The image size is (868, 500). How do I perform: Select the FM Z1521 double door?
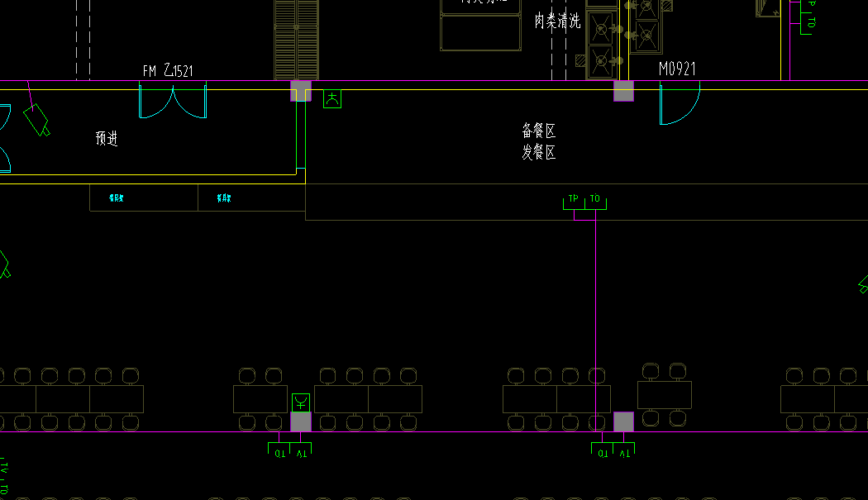tap(173, 100)
